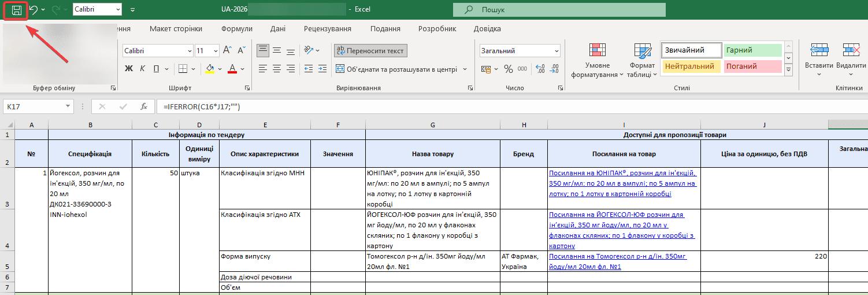Image resolution: width=868 pixels, height=295 pixels.
Task: Expand the underline style arrow
Action: pyautogui.click(x=166, y=69)
